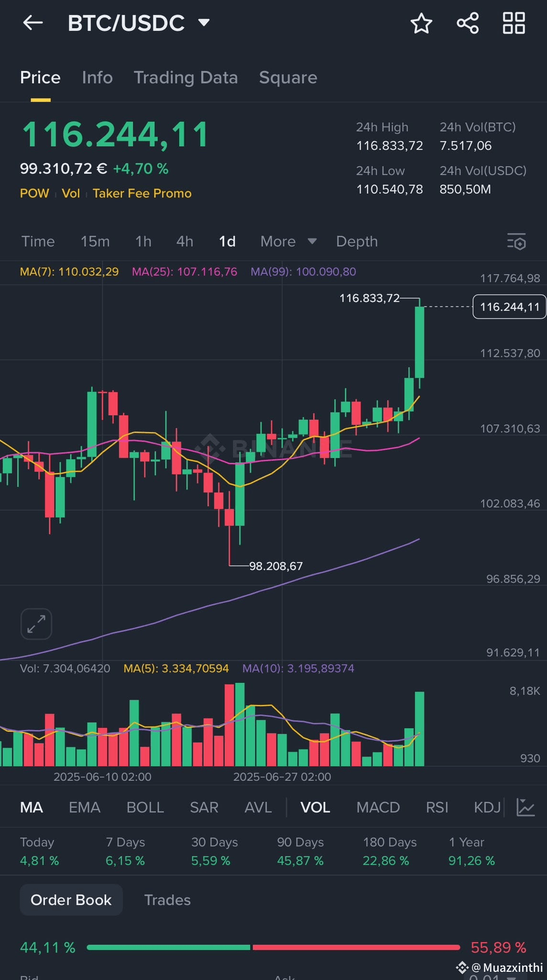The image size is (547, 980).
Task: Open the share icon
Action: pos(468,23)
